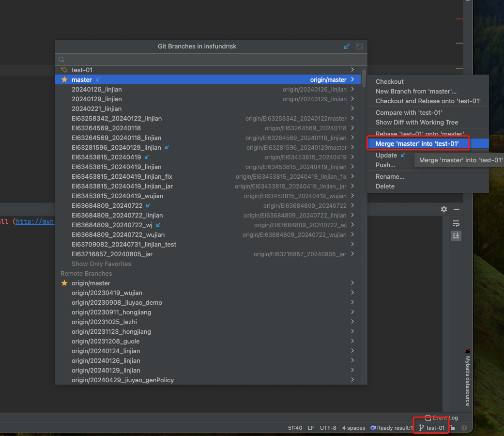This screenshot has height=436, width=504.
Task: Click incoming arrow beside EI63684809_20240722_wj
Action: tap(158, 225)
